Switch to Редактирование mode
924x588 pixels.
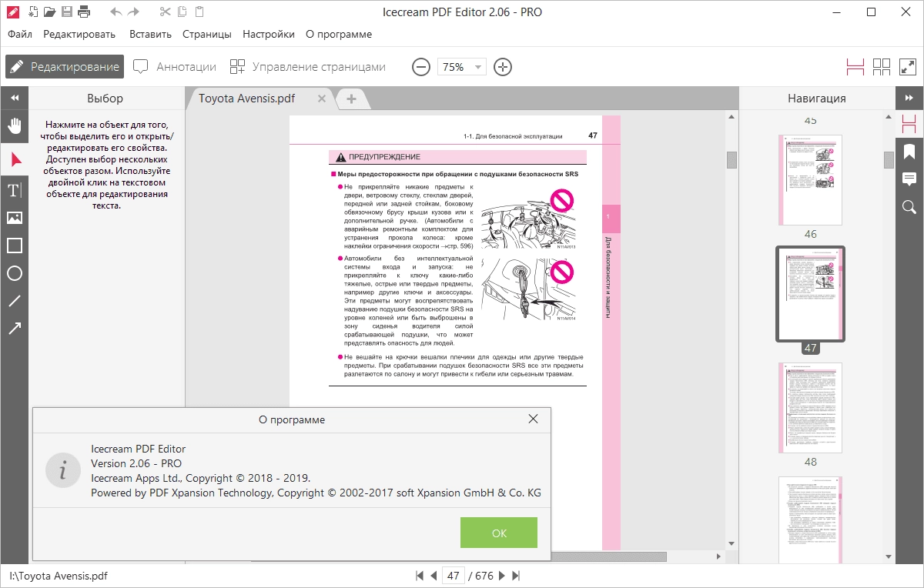[x=65, y=67]
